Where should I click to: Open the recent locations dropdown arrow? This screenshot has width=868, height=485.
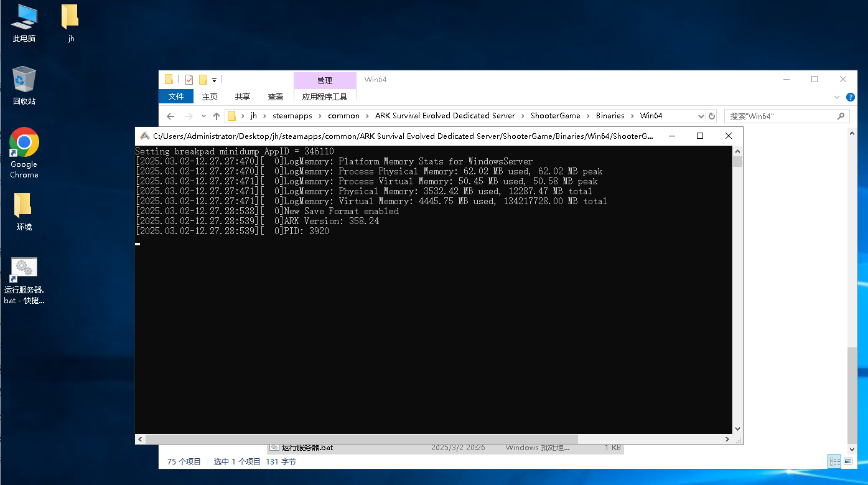(203, 116)
